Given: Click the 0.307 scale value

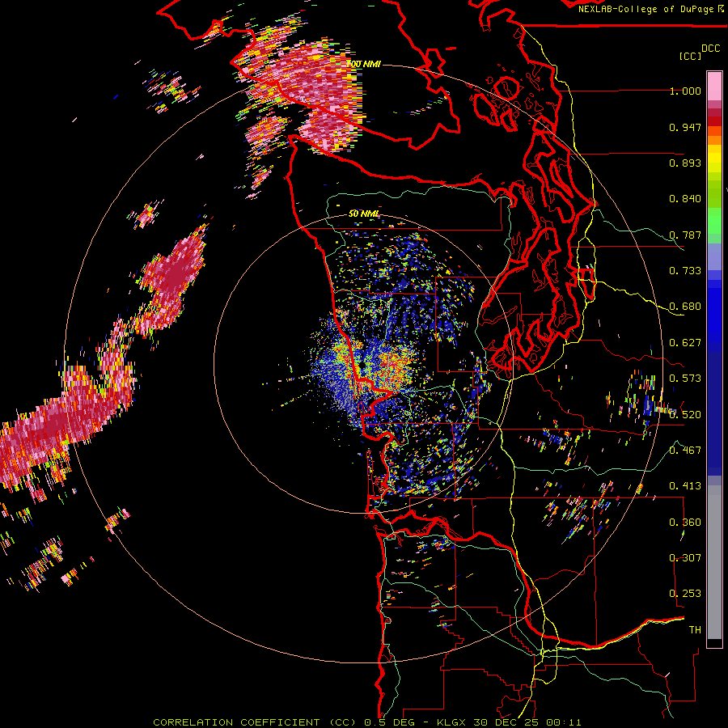Looking at the screenshot, I should (685, 557).
